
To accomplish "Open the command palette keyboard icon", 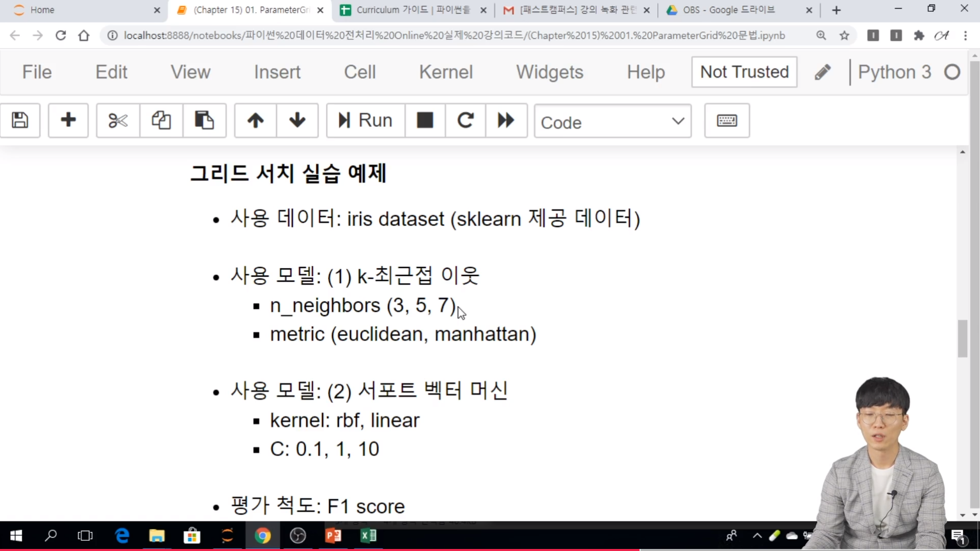I will point(727,121).
